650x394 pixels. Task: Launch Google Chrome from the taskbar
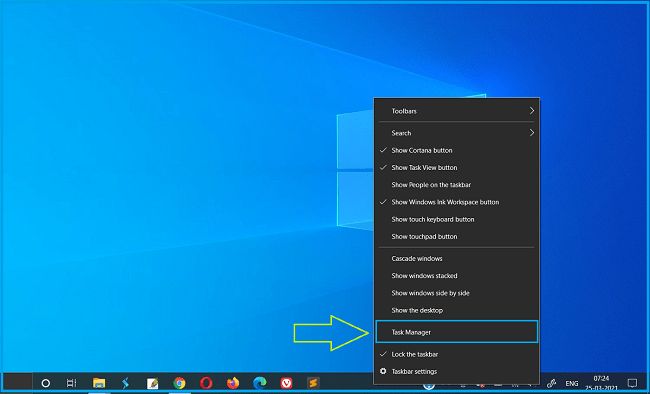[x=179, y=383]
